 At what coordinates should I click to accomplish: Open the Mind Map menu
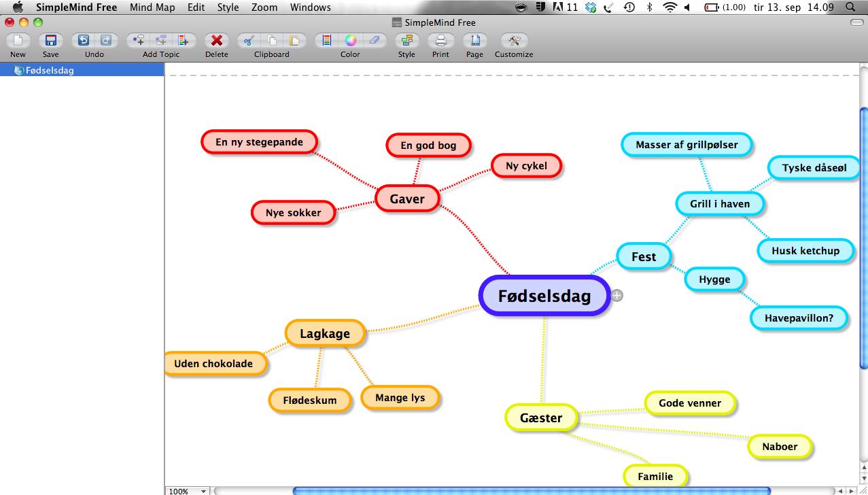click(152, 7)
